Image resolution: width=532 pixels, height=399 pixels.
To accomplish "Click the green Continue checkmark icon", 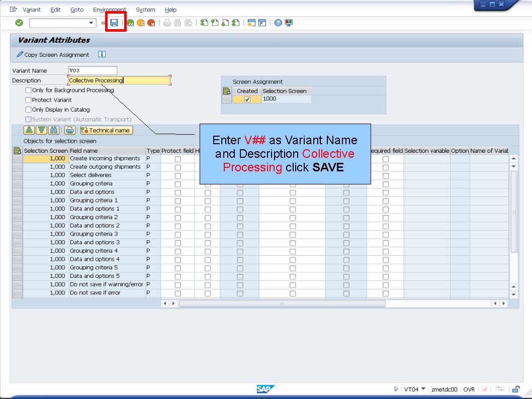I will coord(18,22).
